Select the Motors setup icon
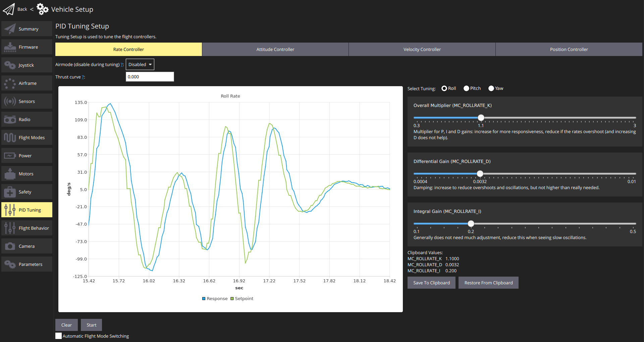This screenshot has width=644, height=342. coord(27,173)
